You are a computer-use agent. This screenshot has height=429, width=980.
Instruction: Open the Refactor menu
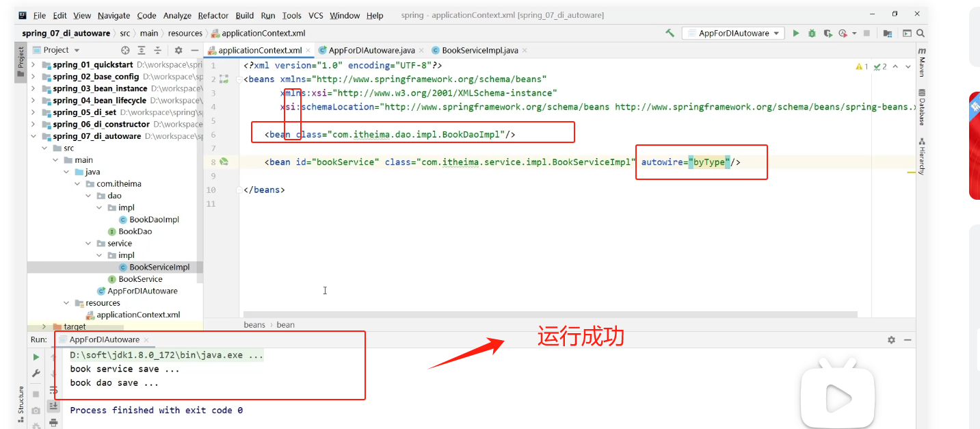tap(213, 15)
